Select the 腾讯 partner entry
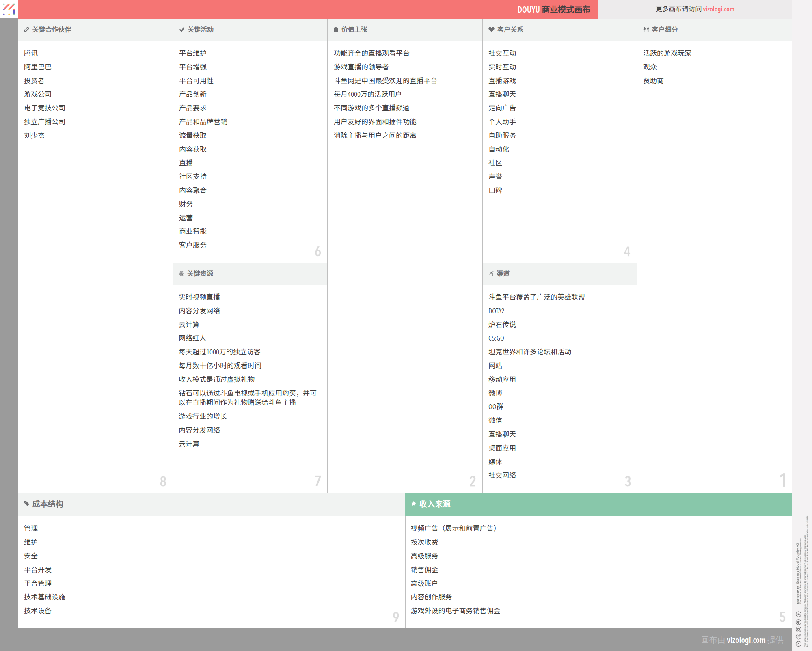Viewport: 812px width, 651px height. coord(31,53)
